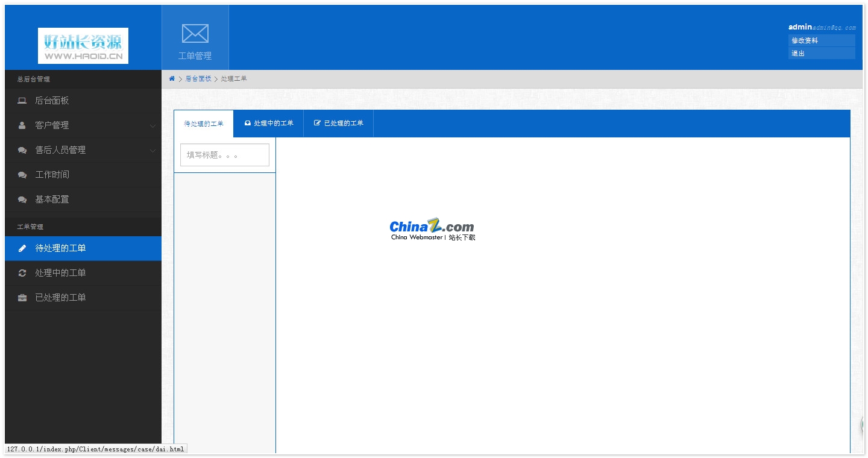
Task: Click the home icon in the breadcrumb
Action: tap(172, 79)
